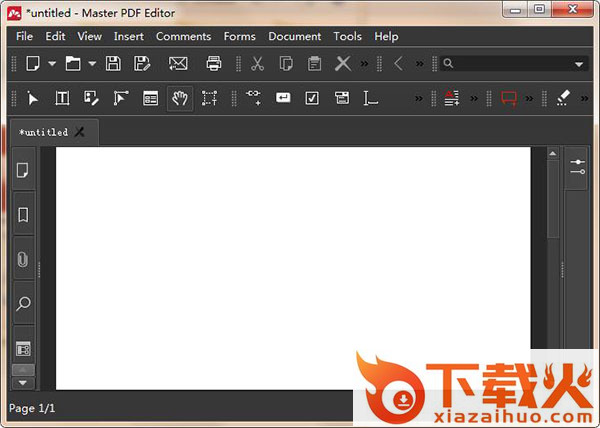Delete selection with the X icon
Viewport: 600px width, 428px height.
pos(343,63)
